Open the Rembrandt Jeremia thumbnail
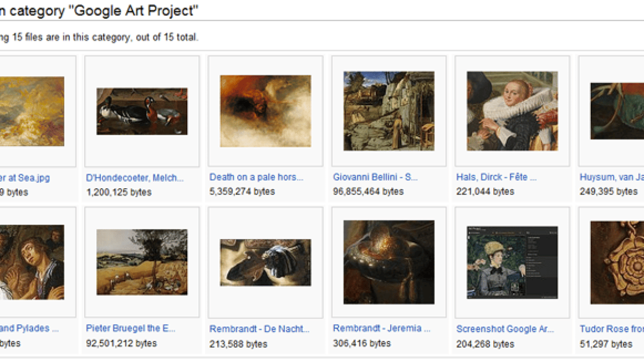 click(x=389, y=262)
